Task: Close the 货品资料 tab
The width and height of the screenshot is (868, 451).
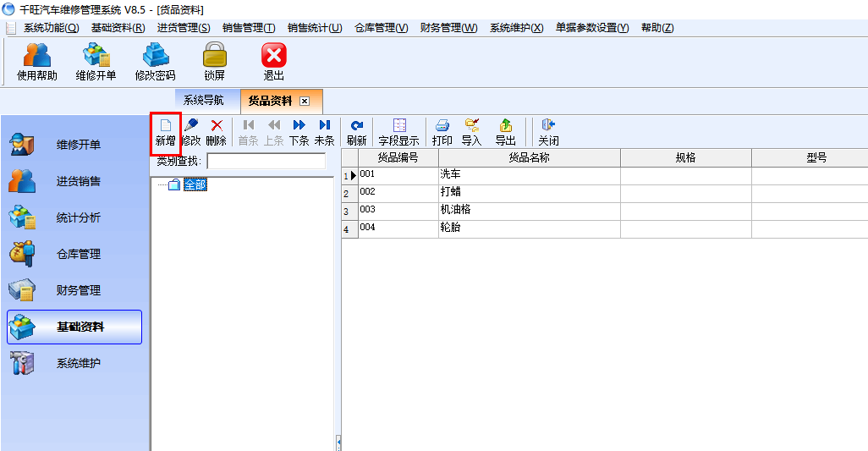Action: (x=305, y=101)
